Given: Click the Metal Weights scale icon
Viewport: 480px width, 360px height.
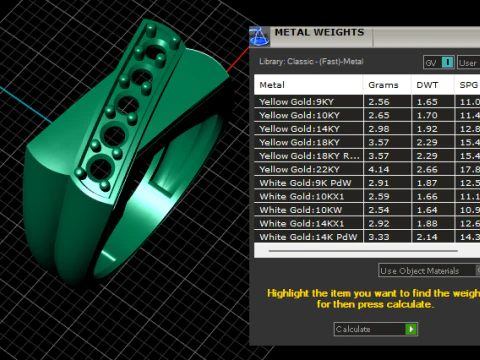Looking at the screenshot, I should (259, 37).
